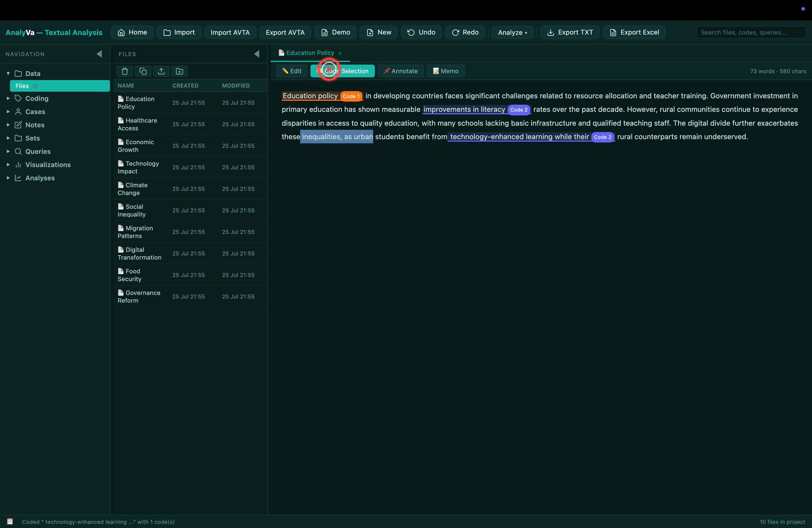Viewport: 812px width, 528px height.
Task: Expand the Sets tree node
Action: tap(8, 138)
